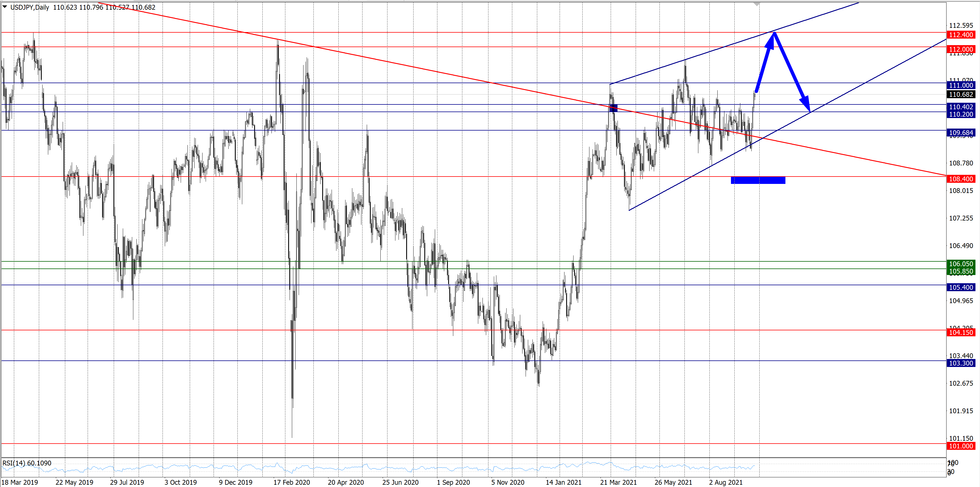
Task: Click the 18 Mar 2019 date label
Action: pyautogui.click(x=20, y=482)
